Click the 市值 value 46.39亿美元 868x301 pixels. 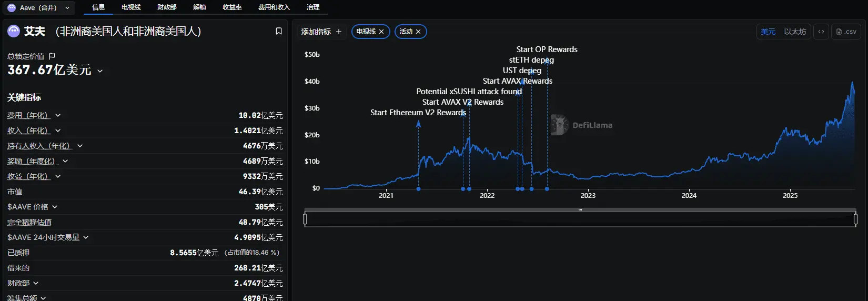point(260,192)
